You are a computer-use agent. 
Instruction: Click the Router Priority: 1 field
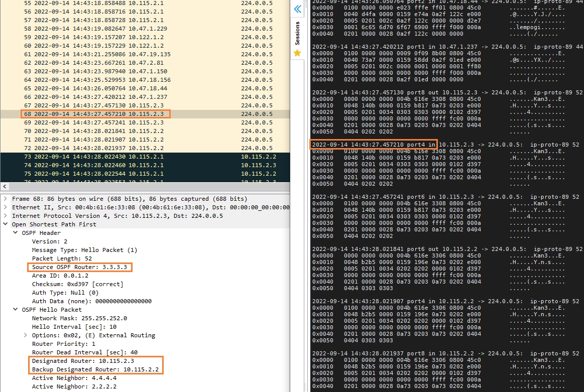(x=63, y=344)
